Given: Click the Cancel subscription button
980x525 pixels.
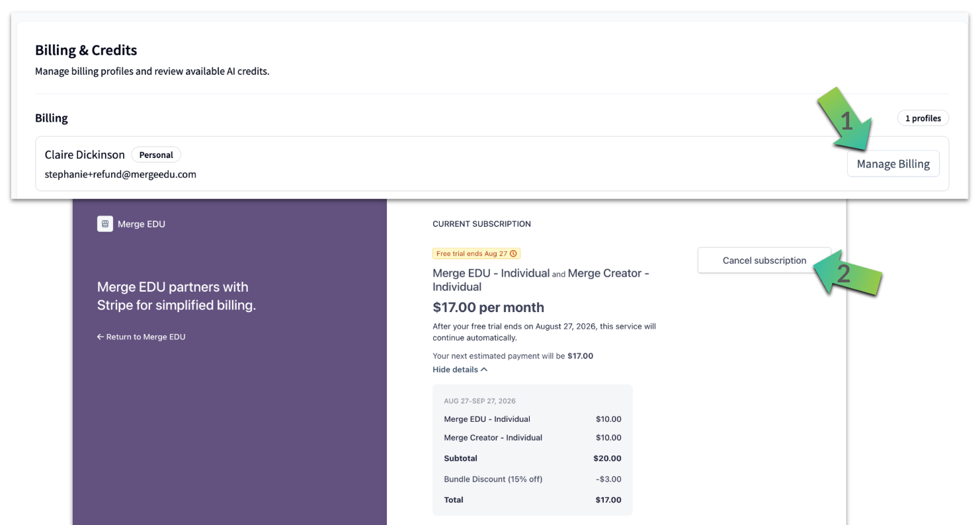Looking at the screenshot, I should coord(764,261).
